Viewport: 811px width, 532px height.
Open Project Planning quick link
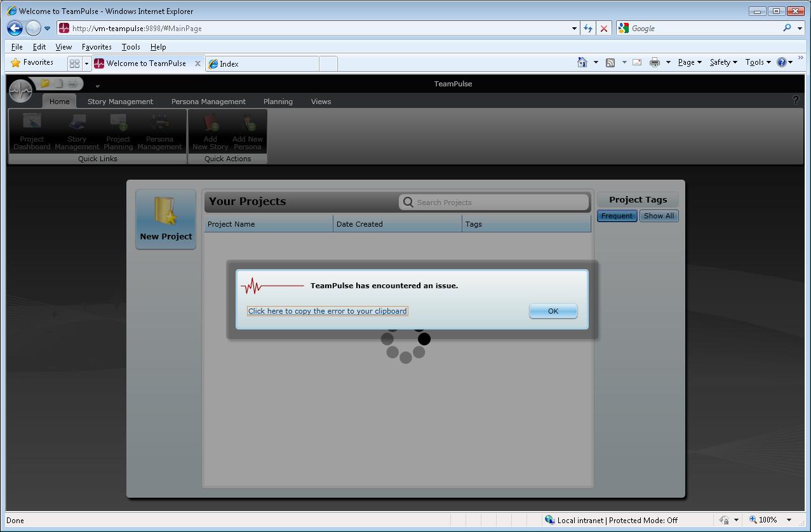tap(118, 132)
